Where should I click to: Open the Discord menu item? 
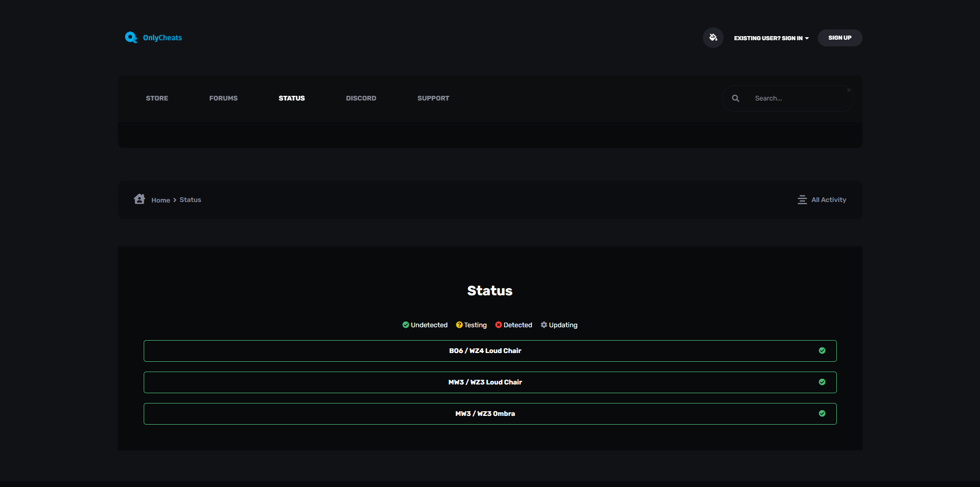click(x=361, y=98)
